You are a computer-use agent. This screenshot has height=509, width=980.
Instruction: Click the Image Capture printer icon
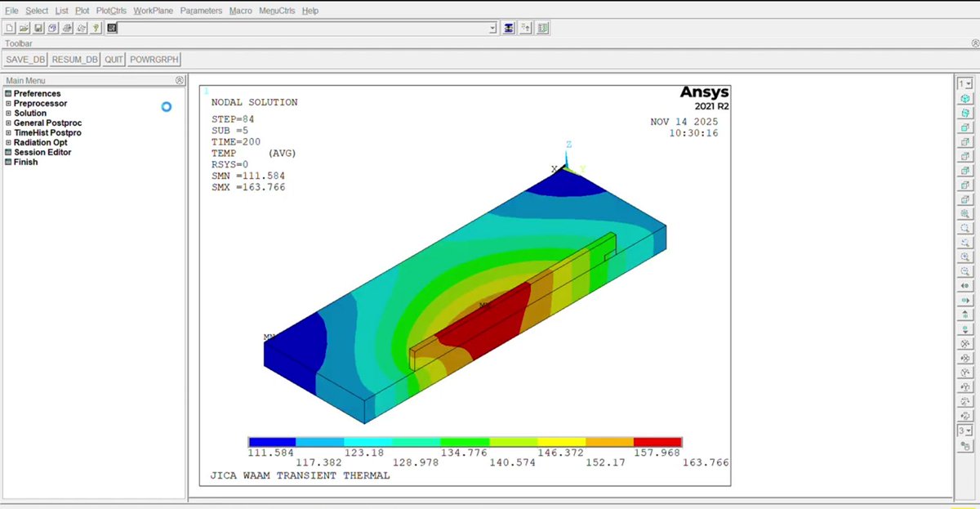pos(68,28)
